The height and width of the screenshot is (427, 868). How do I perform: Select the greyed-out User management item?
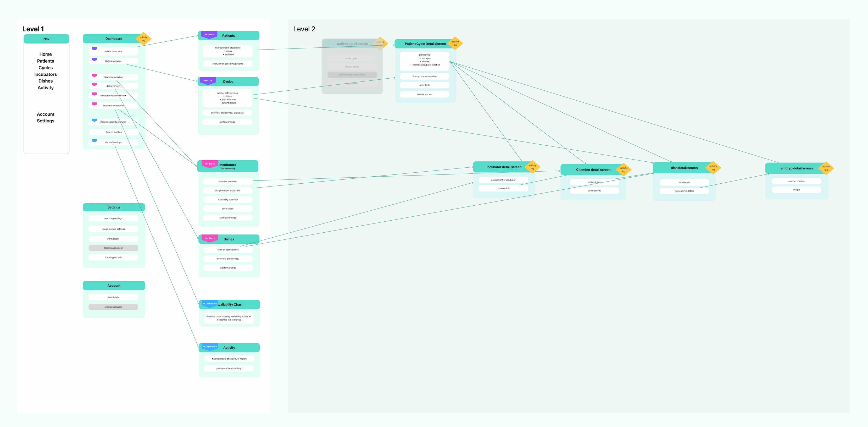(113, 248)
